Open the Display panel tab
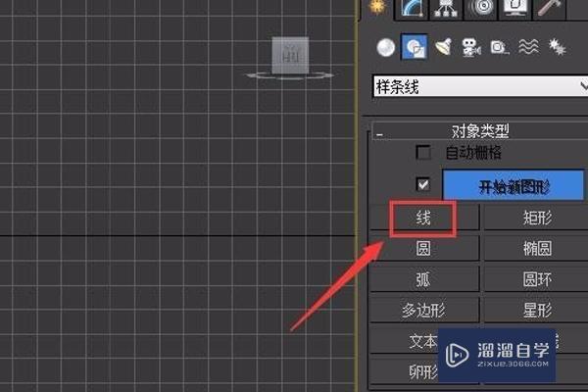This screenshot has height=392, width=588. 515,8
